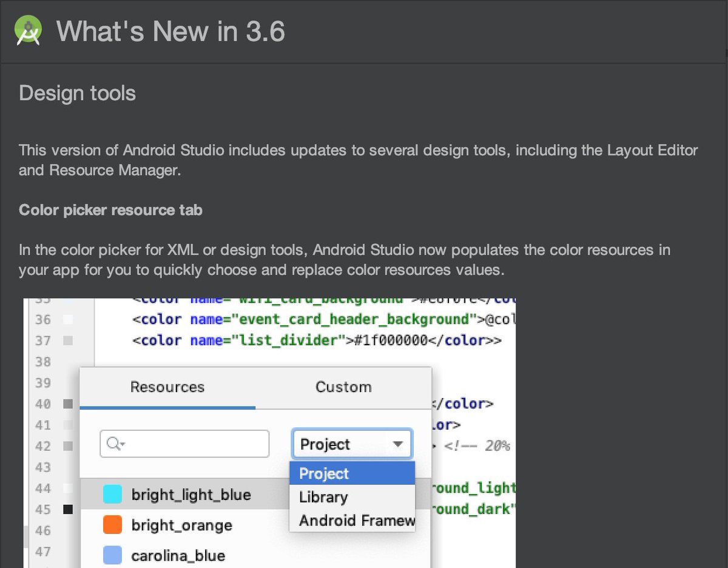Screen dimensions: 728x568
Task: Select the bright_orange resource name
Action: point(182,525)
